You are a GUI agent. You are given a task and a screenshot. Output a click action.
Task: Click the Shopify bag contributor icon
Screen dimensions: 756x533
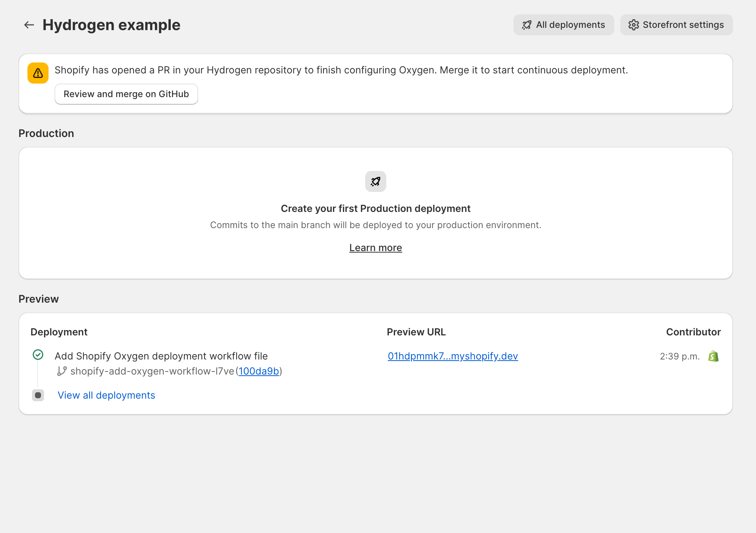point(713,356)
